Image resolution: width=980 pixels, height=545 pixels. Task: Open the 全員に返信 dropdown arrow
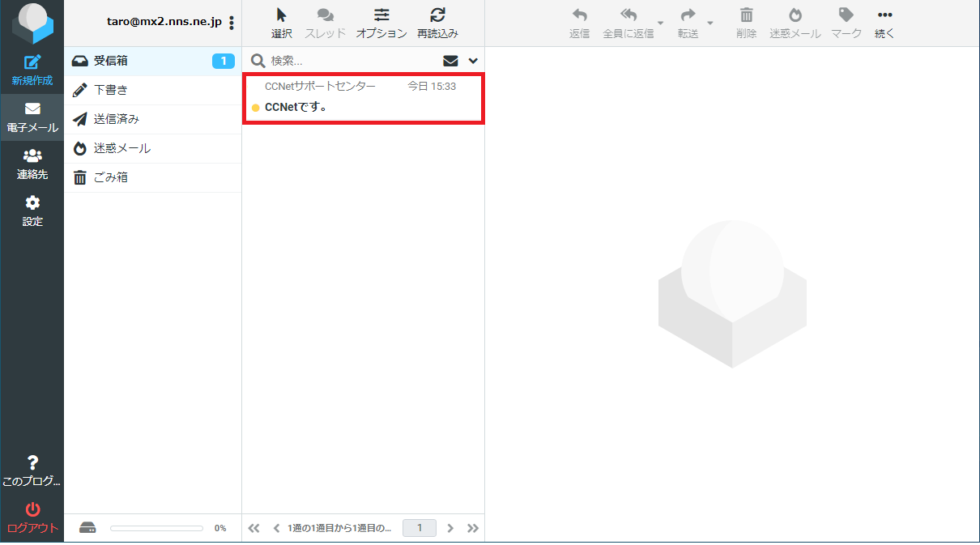click(x=660, y=23)
